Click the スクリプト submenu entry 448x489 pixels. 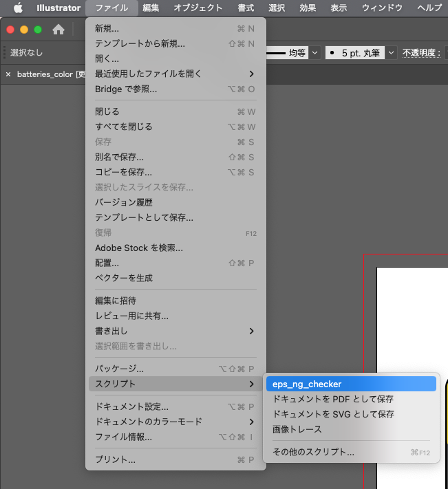pyautogui.click(x=175, y=384)
